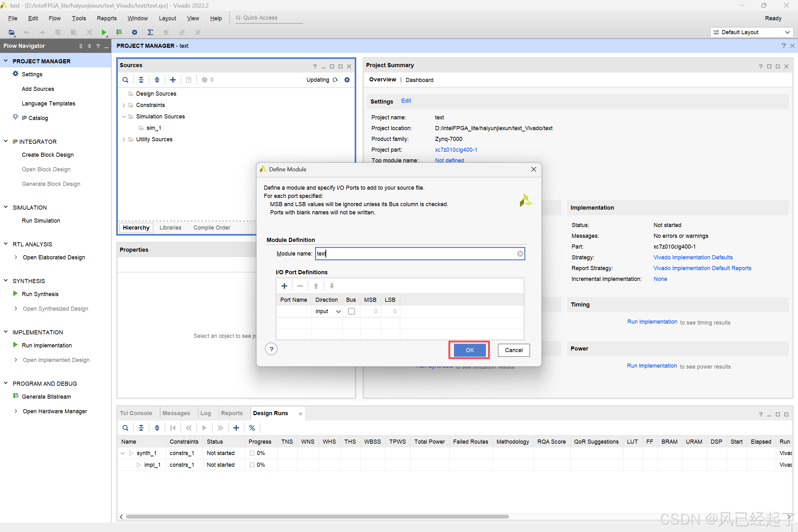Viewport: 798px width, 532px height.
Task: Cancel the Define Module dialog
Action: point(514,350)
